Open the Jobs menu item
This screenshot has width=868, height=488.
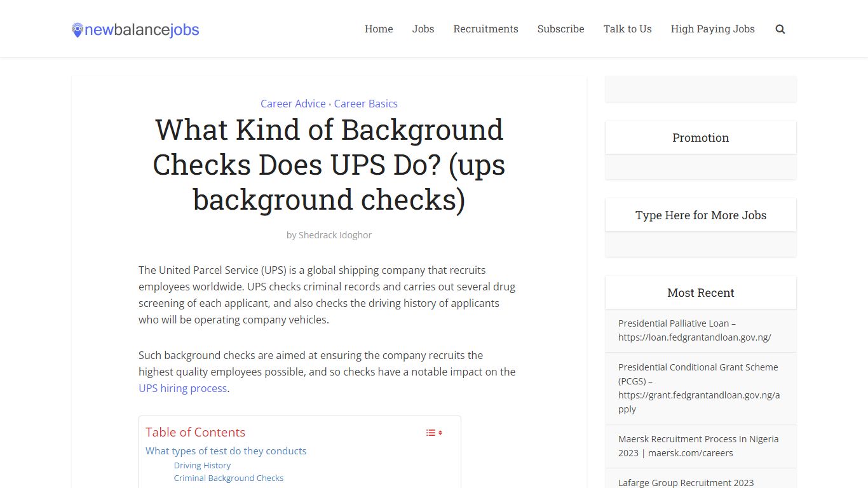[x=423, y=29]
